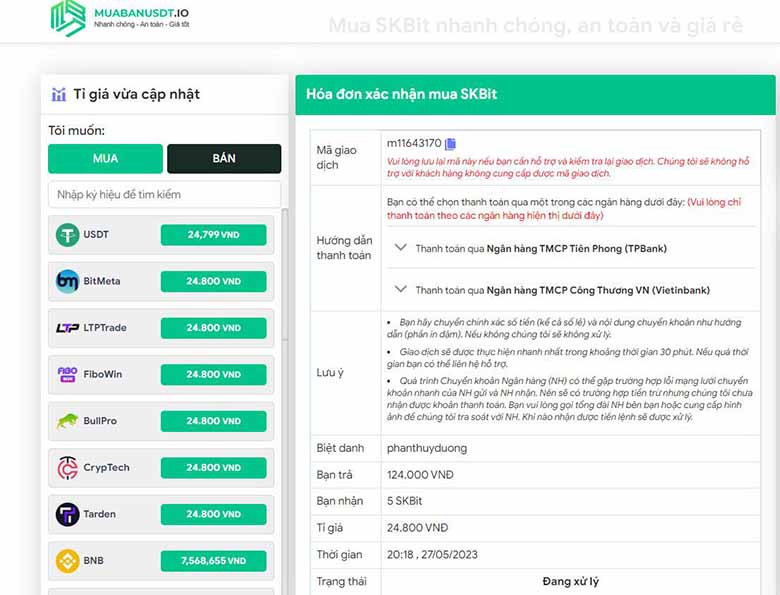Click the BNB coin icon
Image resolution: width=780 pixels, height=595 pixels.
(x=67, y=561)
